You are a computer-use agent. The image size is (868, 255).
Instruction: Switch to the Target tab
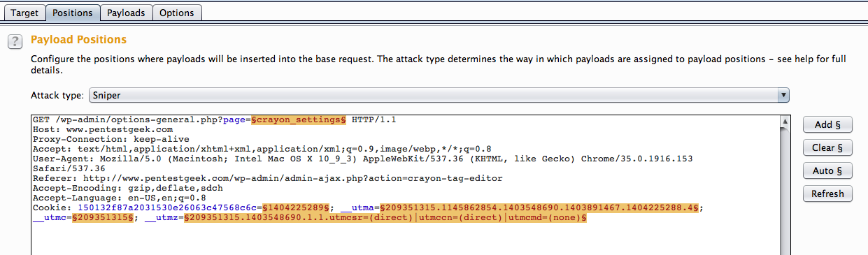[24, 13]
